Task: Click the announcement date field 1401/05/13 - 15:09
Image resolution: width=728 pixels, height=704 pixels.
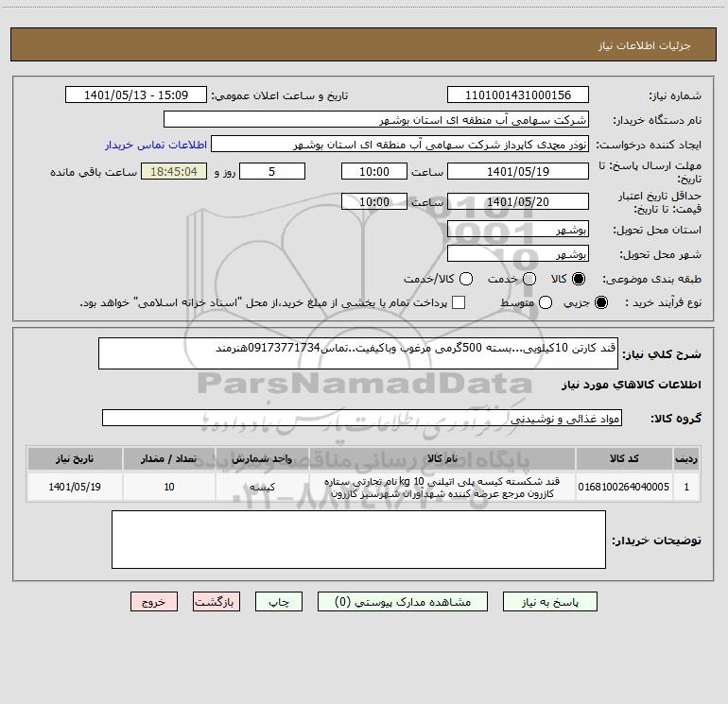Action: [x=136, y=95]
